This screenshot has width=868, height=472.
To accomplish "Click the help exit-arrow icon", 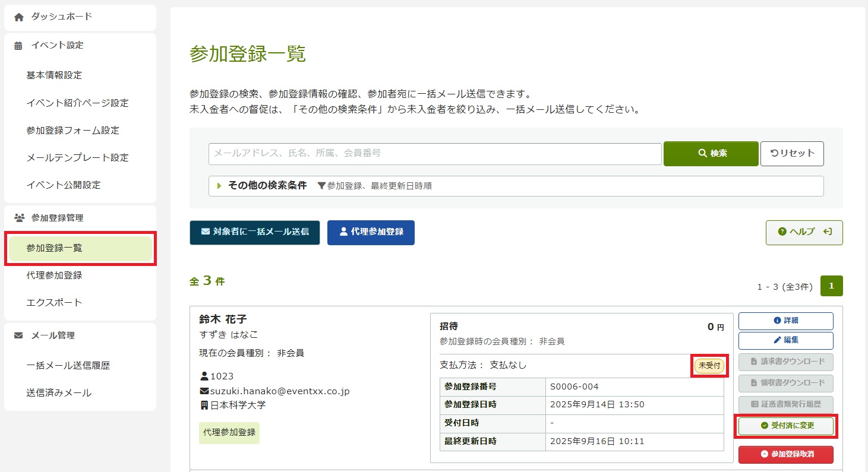I will (x=827, y=232).
